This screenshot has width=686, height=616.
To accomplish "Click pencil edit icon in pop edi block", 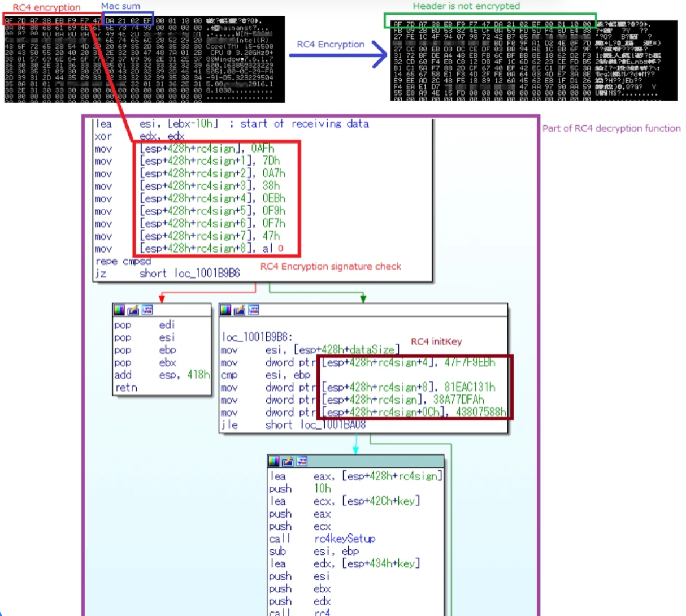I will pos(133,310).
